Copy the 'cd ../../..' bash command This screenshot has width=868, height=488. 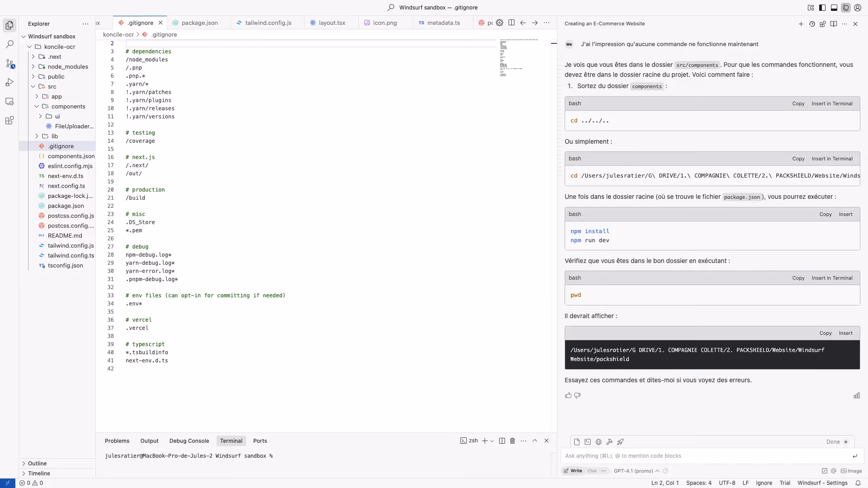(x=798, y=104)
